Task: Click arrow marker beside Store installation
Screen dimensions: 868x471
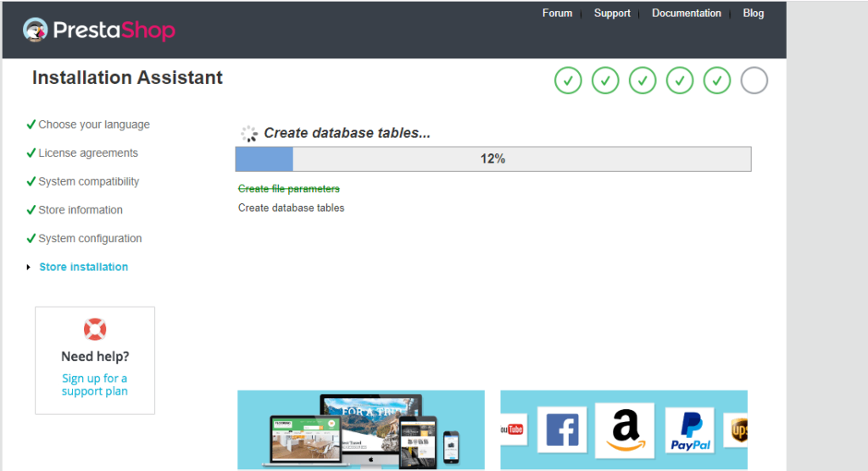Action: (x=28, y=268)
